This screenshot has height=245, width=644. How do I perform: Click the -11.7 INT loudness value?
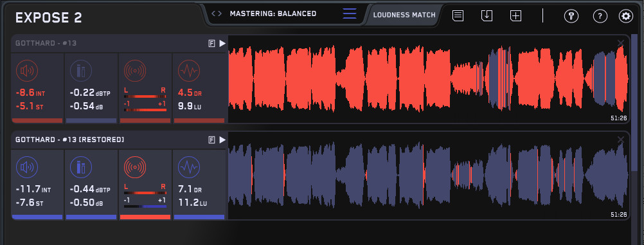point(33,190)
